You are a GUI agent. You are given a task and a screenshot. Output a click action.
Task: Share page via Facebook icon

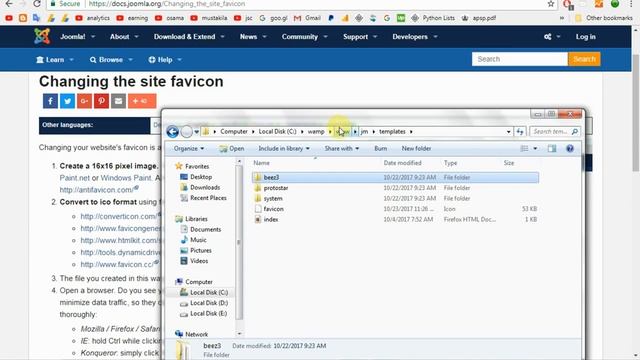click(50, 101)
